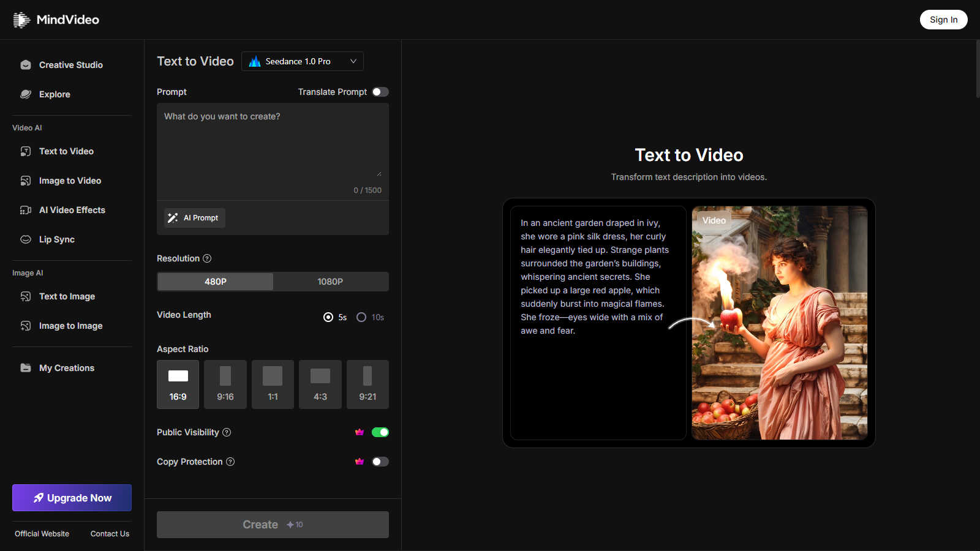Click the Copy Protection help icon

230,462
